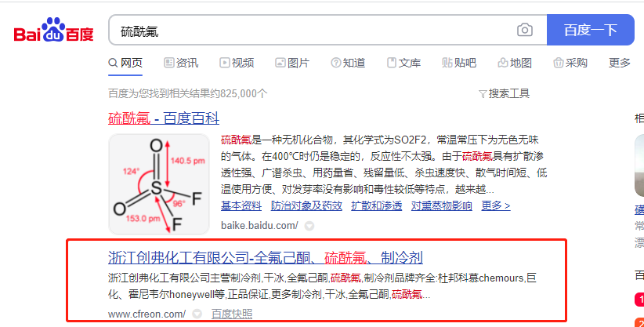Switch to the 视频 tab
Viewport: 644px width, 327px height.
tap(237, 63)
